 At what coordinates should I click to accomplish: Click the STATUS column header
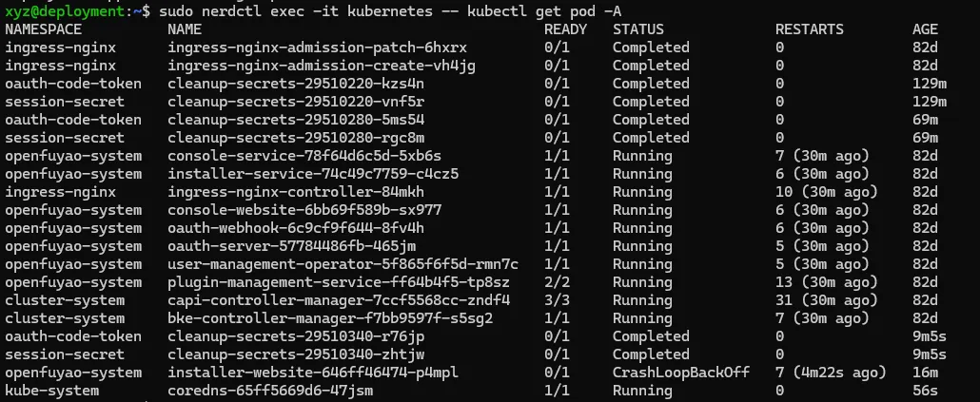(637, 29)
